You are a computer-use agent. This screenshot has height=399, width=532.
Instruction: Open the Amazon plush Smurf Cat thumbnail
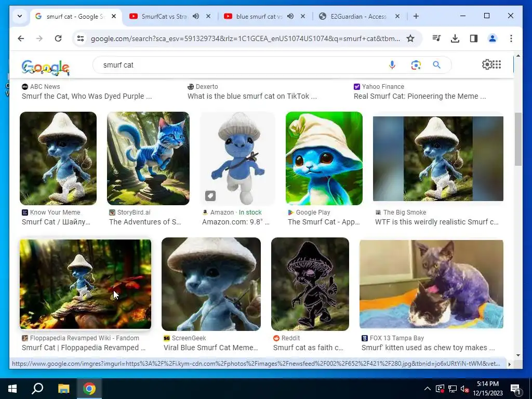click(237, 158)
